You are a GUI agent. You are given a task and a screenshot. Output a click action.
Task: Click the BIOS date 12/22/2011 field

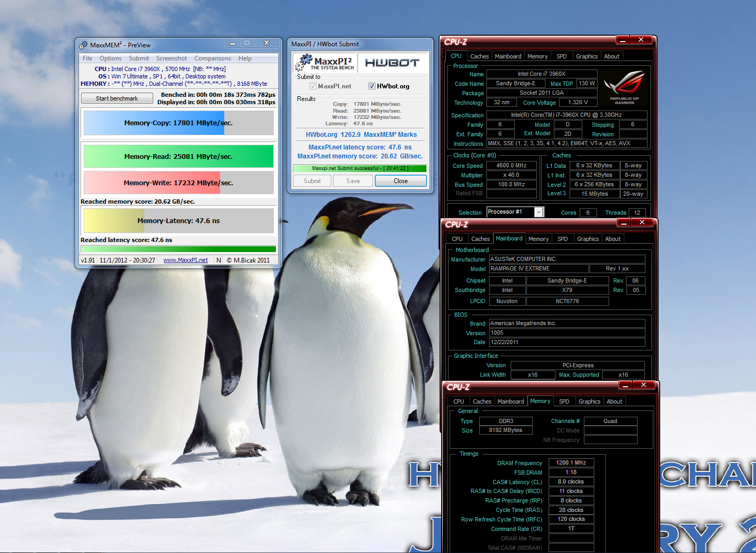pos(567,342)
